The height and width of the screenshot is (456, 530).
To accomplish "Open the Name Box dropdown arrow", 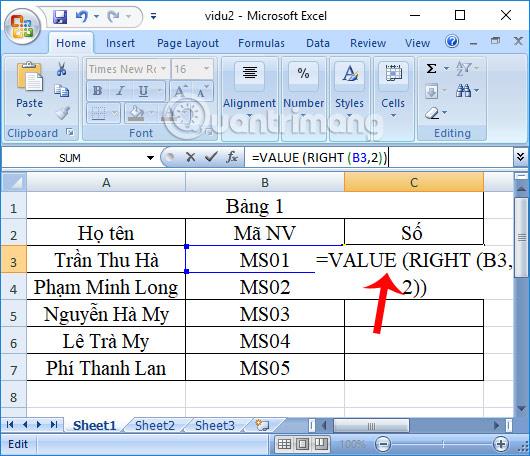I will tap(150, 158).
